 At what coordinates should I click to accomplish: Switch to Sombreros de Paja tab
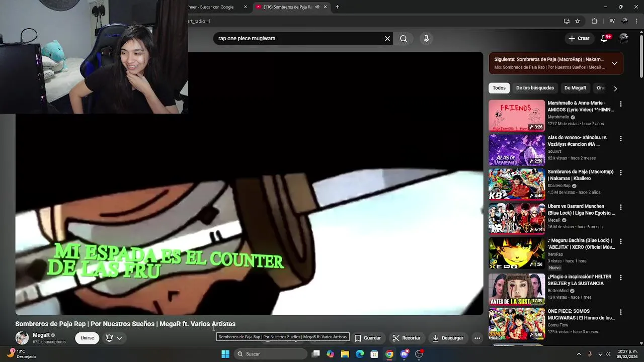(x=292, y=7)
